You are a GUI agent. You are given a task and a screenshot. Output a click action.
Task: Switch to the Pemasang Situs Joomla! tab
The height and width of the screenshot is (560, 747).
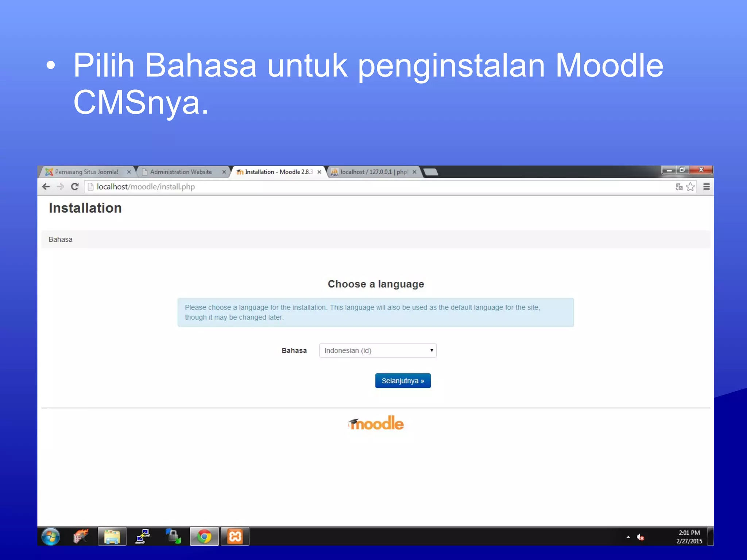click(x=87, y=172)
